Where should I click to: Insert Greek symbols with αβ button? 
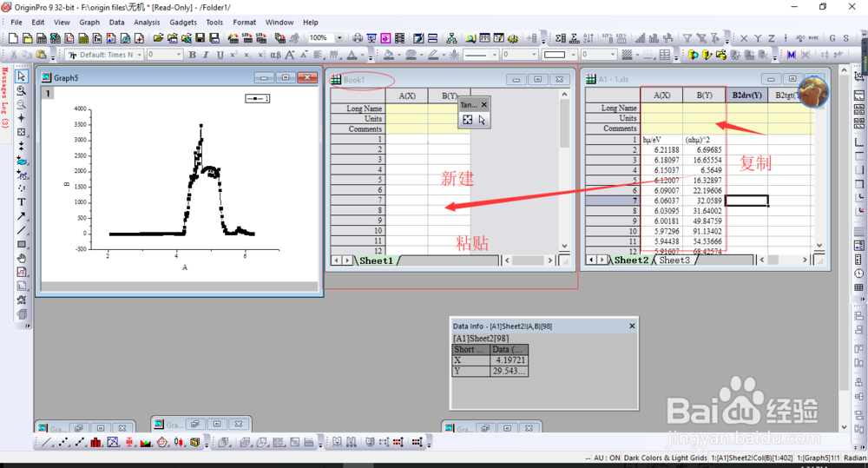[275, 55]
